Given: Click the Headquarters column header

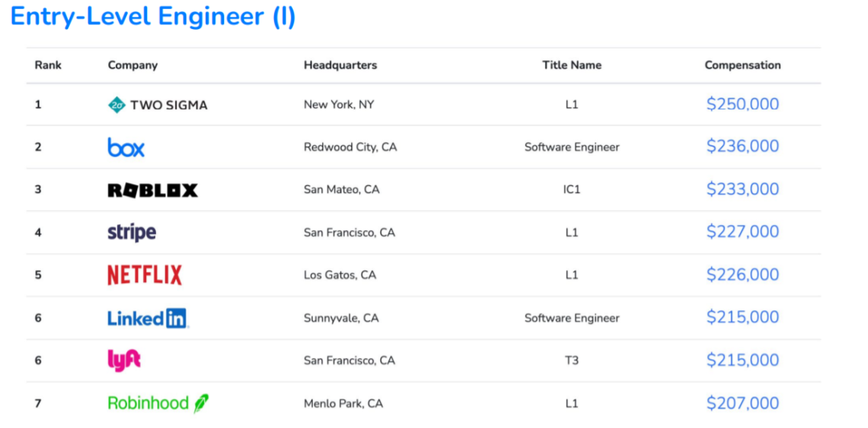Looking at the screenshot, I should pyautogui.click(x=341, y=65).
